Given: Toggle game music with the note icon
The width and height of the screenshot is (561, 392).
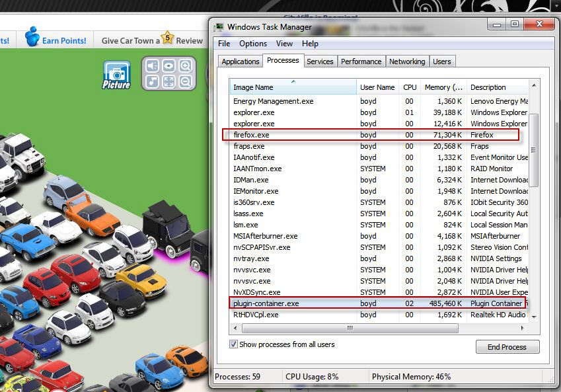Looking at the screenshot, I should coord(153,81).
